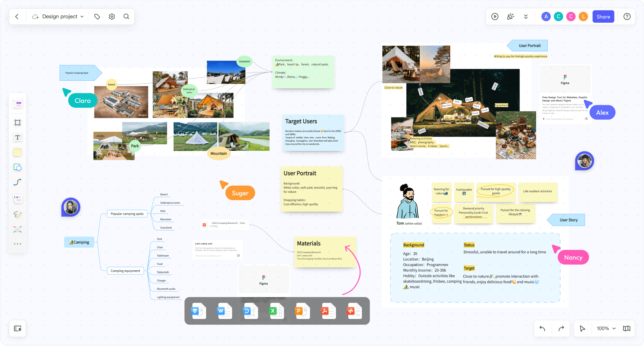Select the freehand Pen sketch tool

tap(17, 214)
